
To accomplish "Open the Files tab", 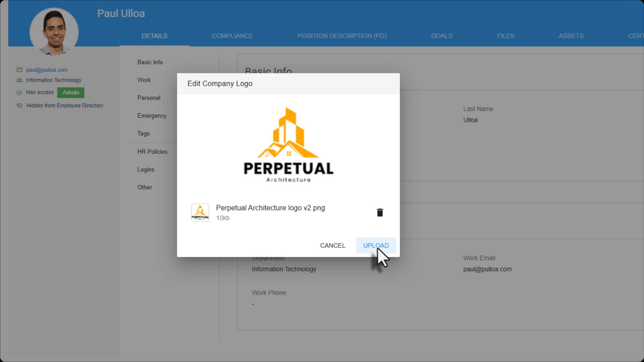I will click(x=505, y=36).
